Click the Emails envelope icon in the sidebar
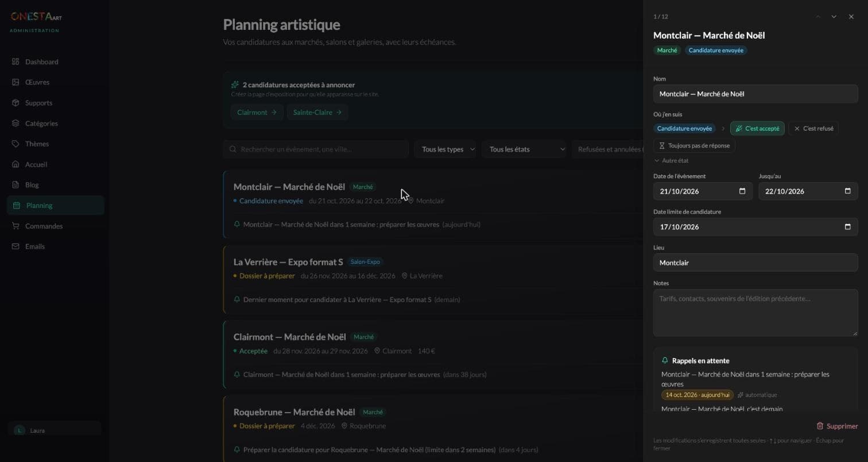Viewport: 868px width, 462px height. click(x=15, y=247)
